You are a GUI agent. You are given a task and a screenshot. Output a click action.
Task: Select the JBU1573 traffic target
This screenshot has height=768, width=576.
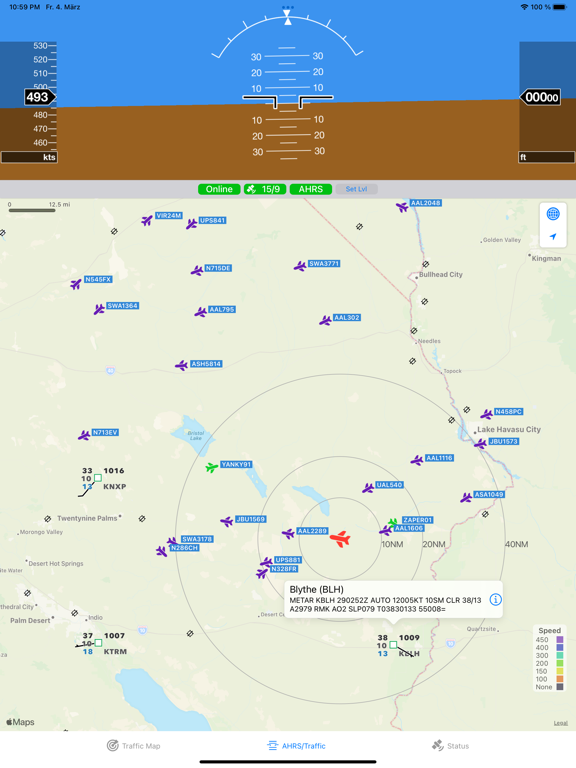click(x=480, y=444)
